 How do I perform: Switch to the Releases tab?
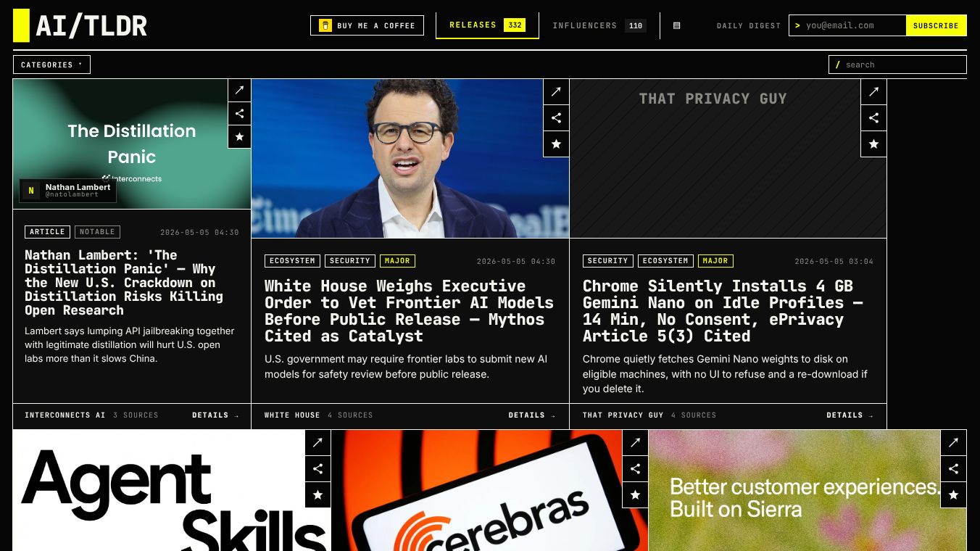pyautogui.click(x=487, y=25)
